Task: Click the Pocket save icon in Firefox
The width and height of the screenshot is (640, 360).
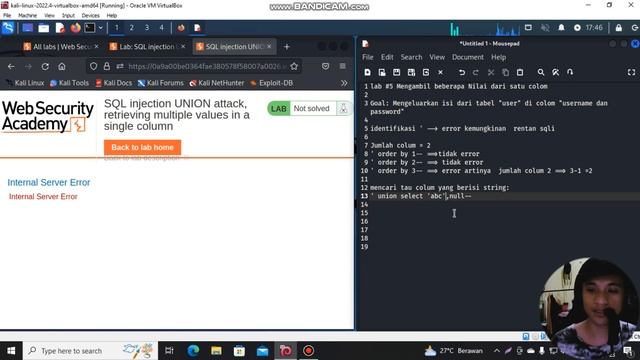Action: tap(325, 66)
